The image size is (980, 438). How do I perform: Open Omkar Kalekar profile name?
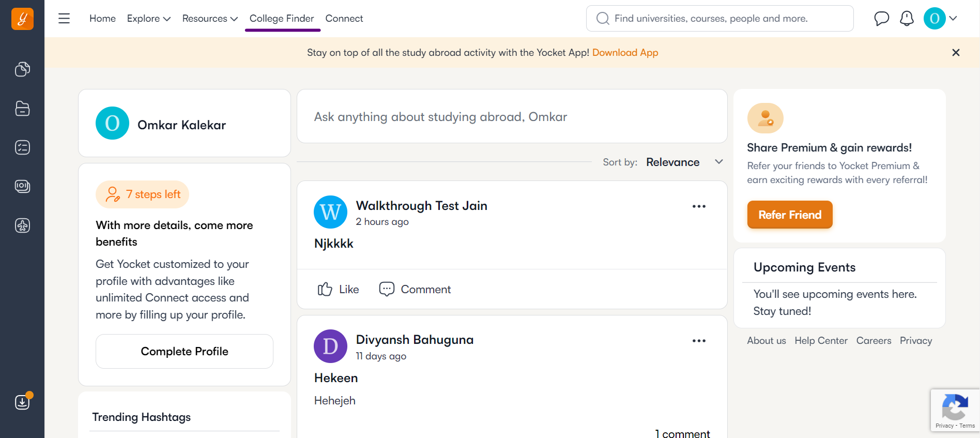182,125
